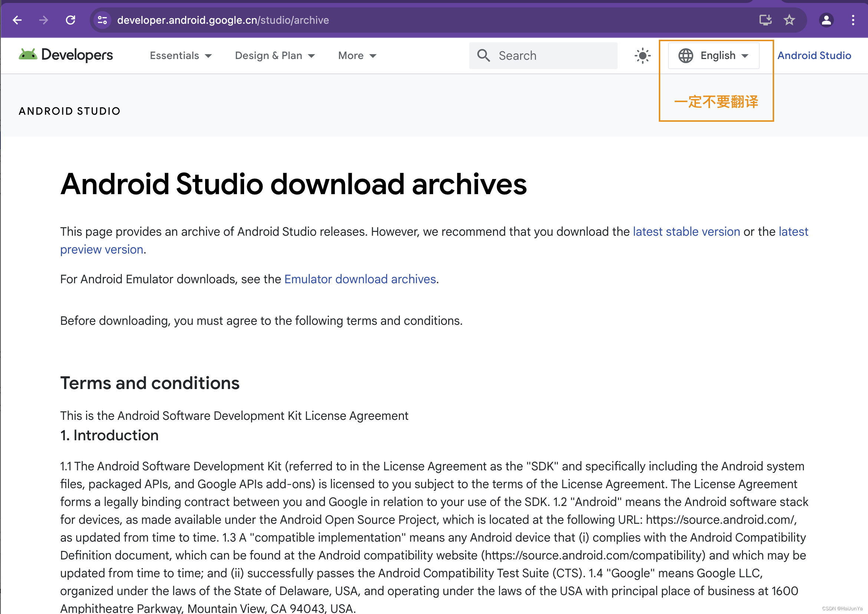Reload the page with the refresh icon
This screenshot has width=868, height=614.
(x=70, y=20)
